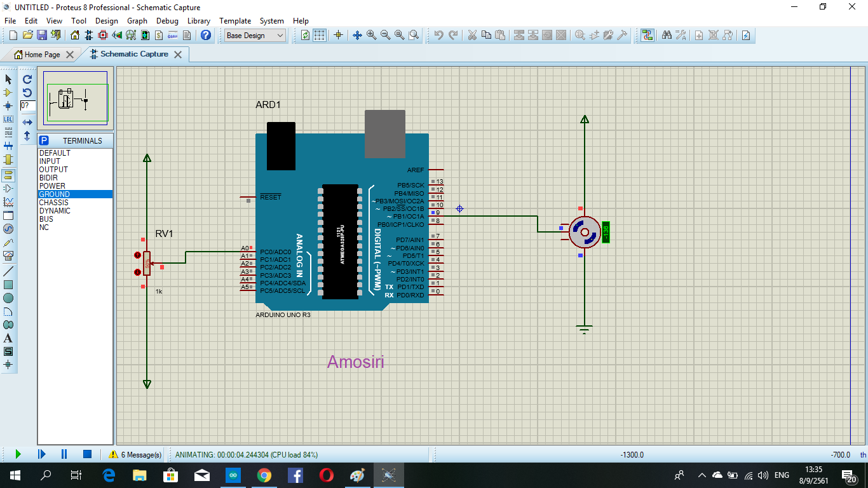Toggle the grid display button

(x=320, y=35)
